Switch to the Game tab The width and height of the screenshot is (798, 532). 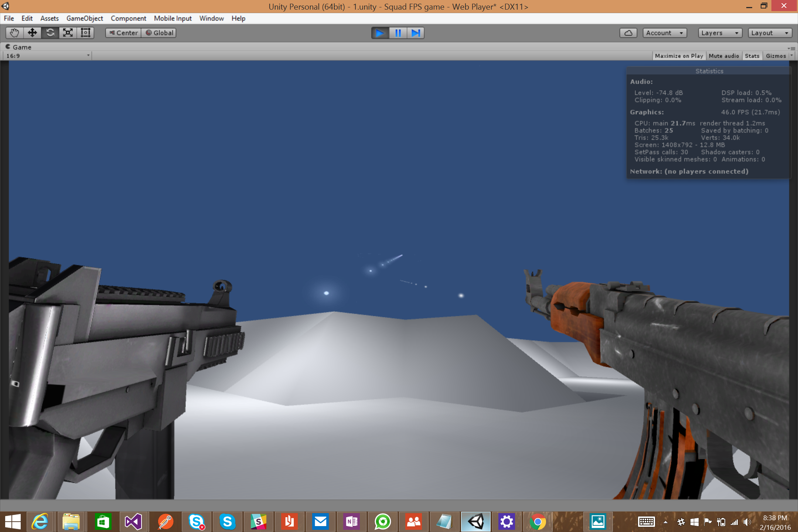pyautogui.click(x=18, y=47)
